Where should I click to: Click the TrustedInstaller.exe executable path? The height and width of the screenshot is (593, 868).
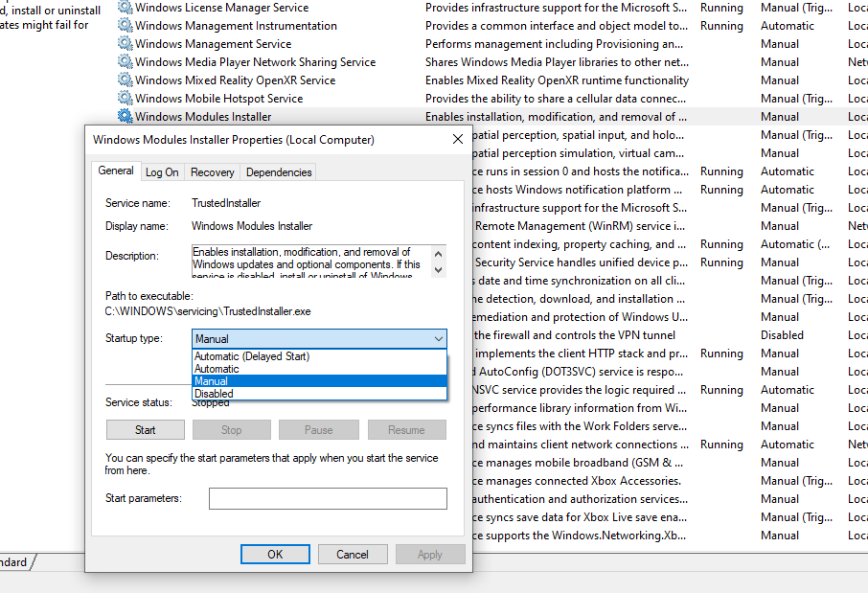pos(208,311)
